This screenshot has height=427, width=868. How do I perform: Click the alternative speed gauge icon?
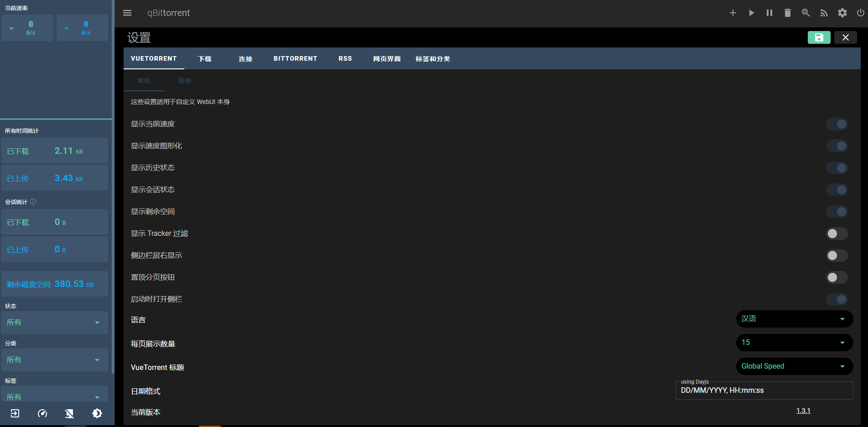[x=42, y=413]
